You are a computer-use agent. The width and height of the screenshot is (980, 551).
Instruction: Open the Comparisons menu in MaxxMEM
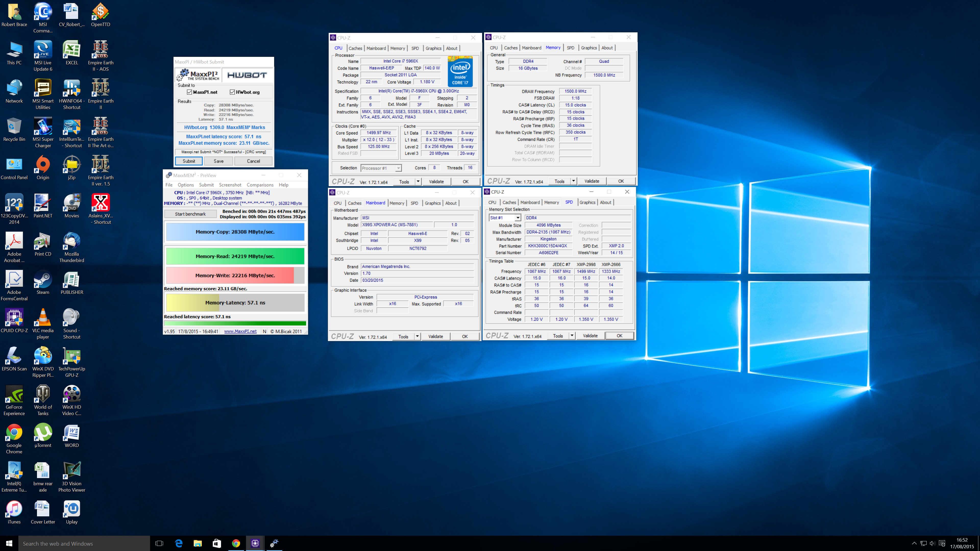coord(260,185)
